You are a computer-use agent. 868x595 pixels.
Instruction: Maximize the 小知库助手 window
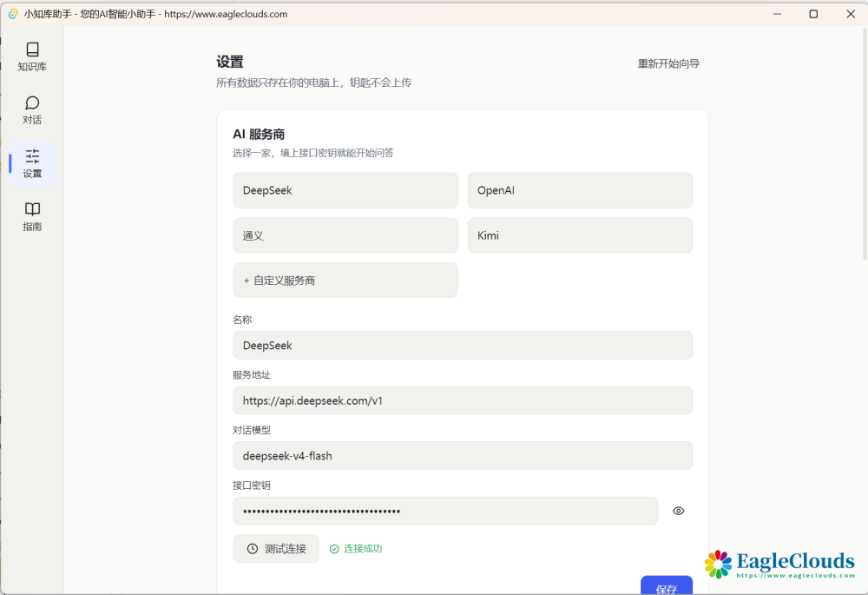[813, 14]
